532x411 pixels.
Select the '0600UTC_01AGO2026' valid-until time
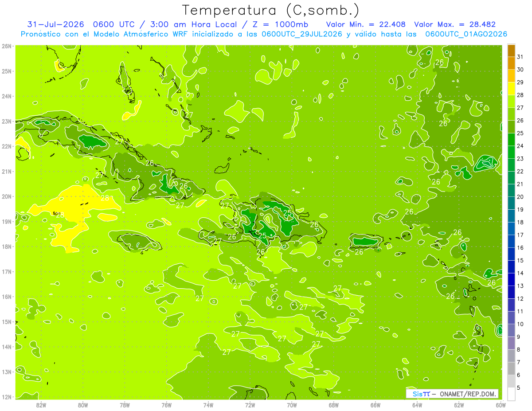tap(466, 34)
